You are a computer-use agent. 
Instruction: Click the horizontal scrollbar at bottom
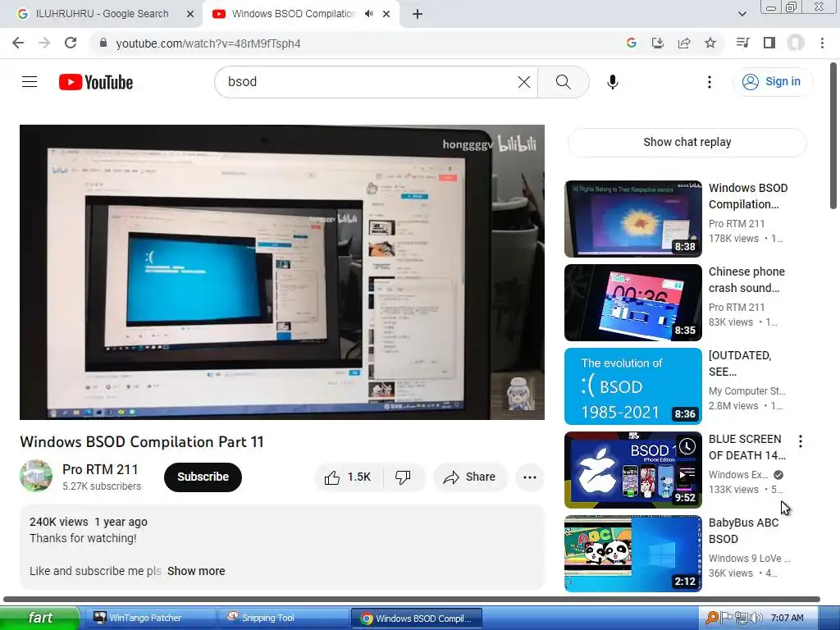412,600
